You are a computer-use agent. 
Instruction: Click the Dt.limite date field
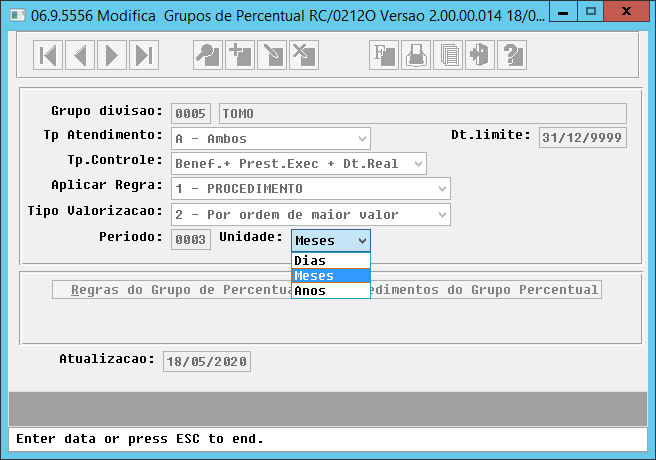(582, 138)
